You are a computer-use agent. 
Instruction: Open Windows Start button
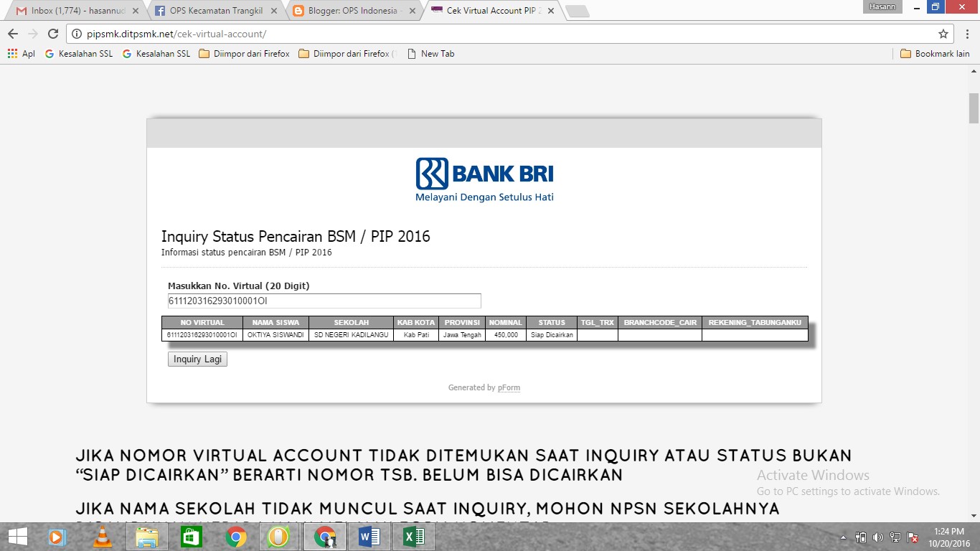tap(17, 536)
